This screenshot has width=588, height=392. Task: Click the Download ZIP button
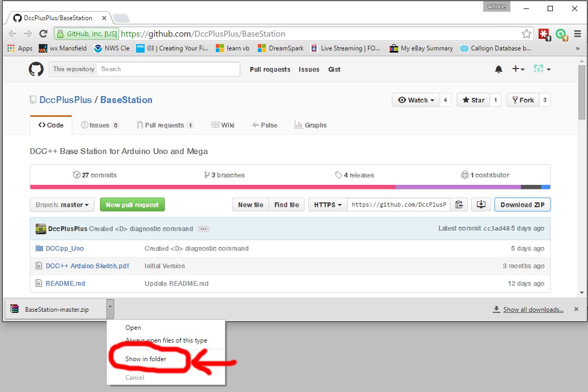tap(523, 204)
